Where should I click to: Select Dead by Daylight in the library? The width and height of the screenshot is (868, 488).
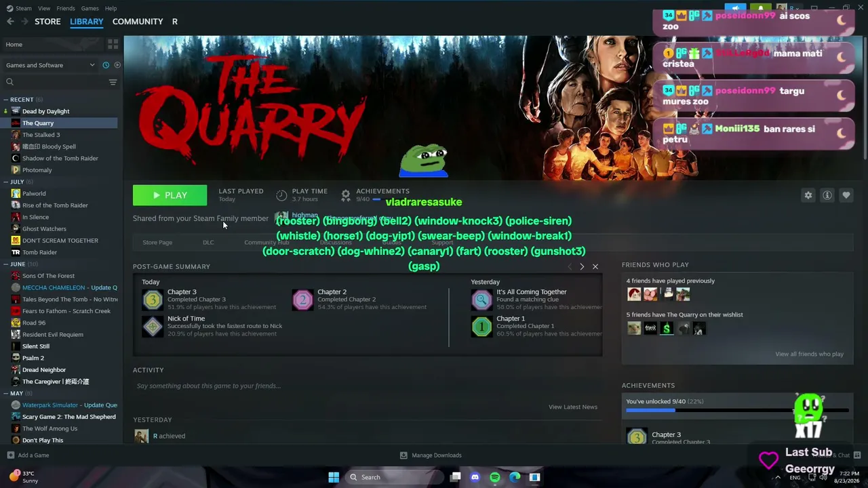(x=46, y=111)
